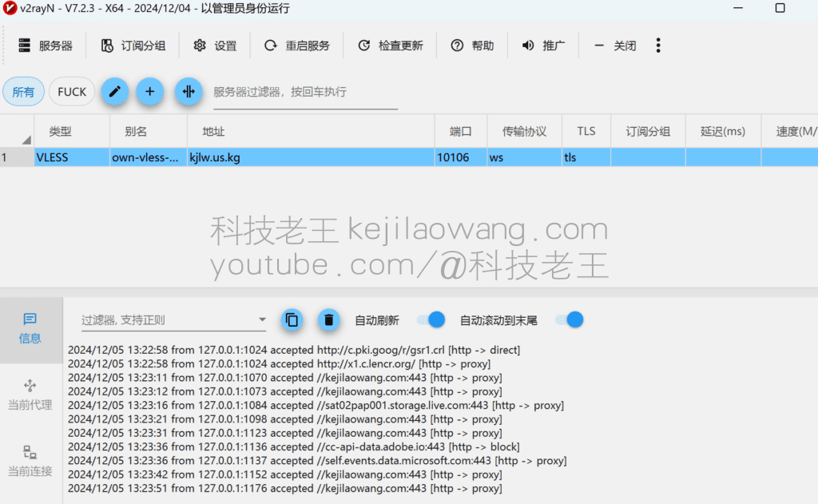Image resolution: width=818 pixels, height=504 pixels.
Task: Open the 当前代理 sidebar panel
Action: pyautogui.click(x=30, y=396)
